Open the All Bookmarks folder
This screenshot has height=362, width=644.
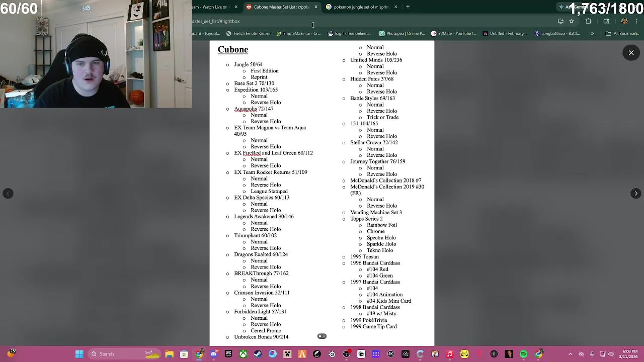(622, 34)
